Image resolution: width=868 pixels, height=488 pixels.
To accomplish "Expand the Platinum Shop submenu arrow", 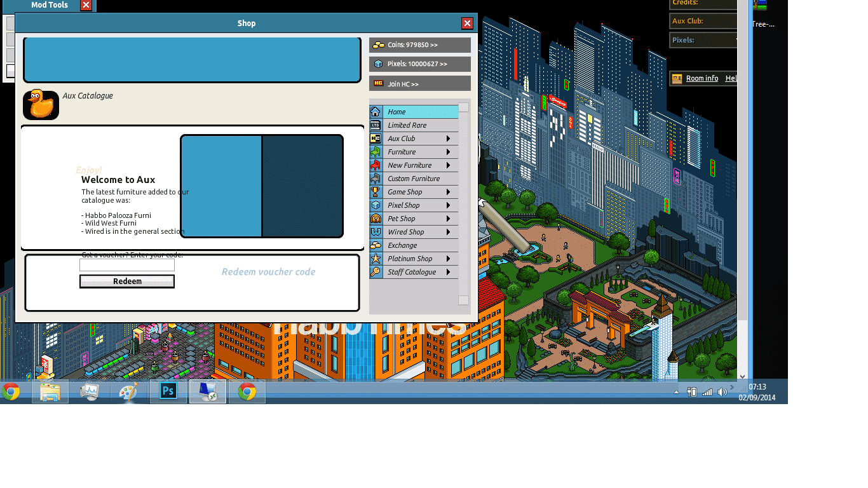I will [448, 259].
